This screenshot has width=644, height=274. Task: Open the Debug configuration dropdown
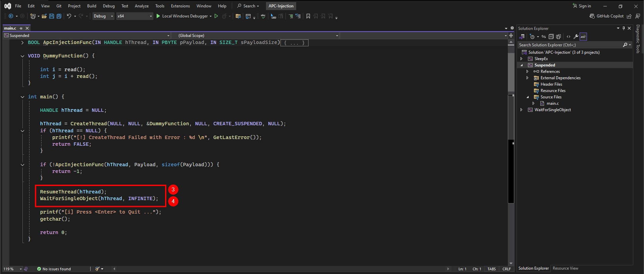click(x=103, y=16)
